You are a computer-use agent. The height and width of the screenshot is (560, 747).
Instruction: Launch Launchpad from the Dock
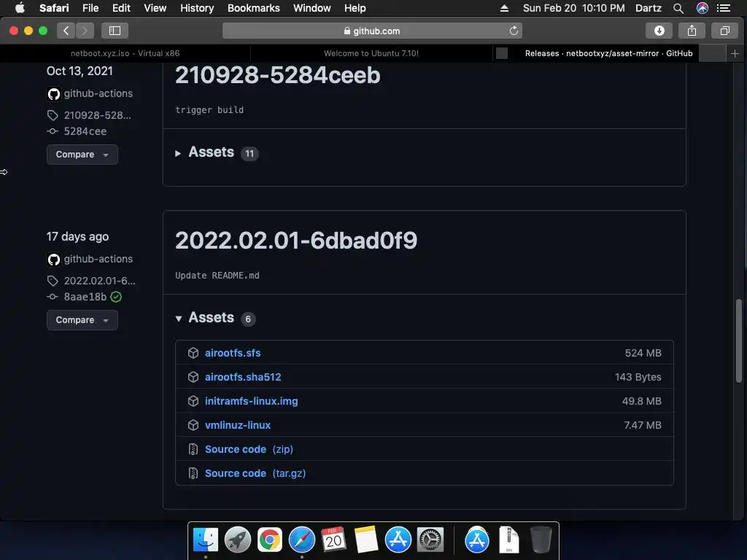pos(238,540)
